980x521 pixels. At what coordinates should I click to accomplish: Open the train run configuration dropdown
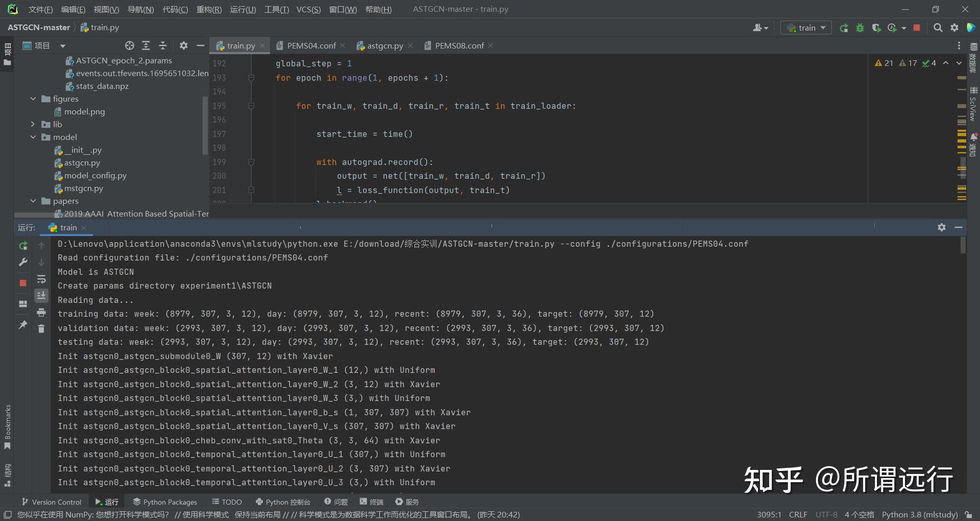click(806, 28)
